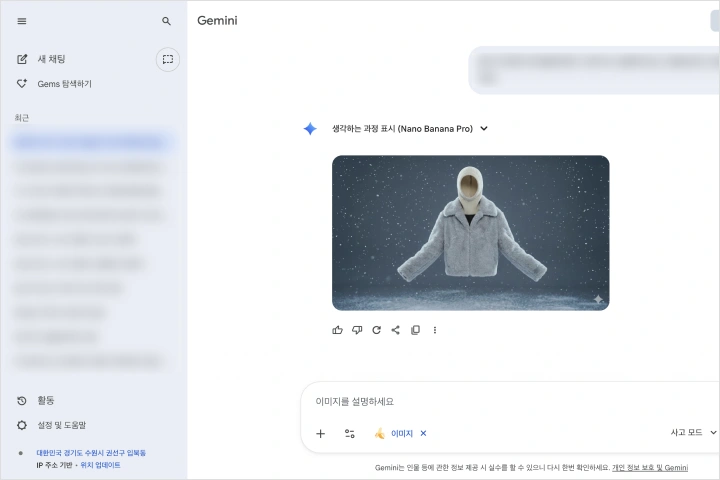Click 생각하는 과정 표시 (Nano Banana Pro) label
Viewport: 720px width, 480px height.
[x=402, y=129]
